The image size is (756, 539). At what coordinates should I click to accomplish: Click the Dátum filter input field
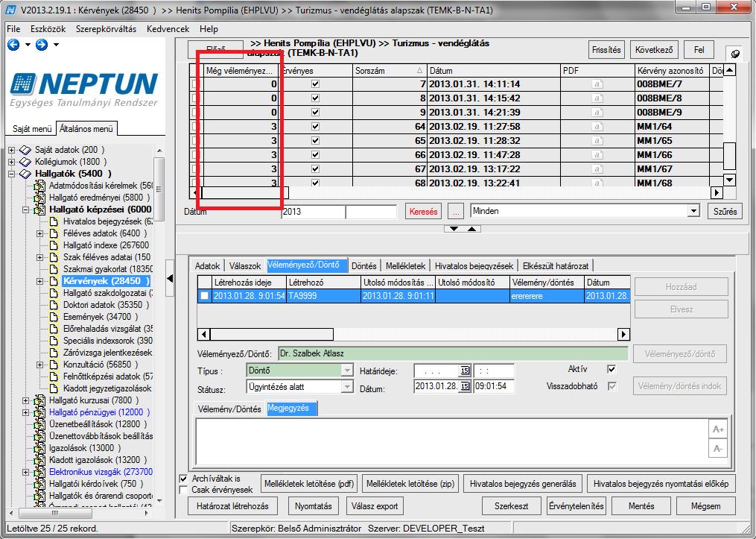pyautogui.click(x=314, y=212)
